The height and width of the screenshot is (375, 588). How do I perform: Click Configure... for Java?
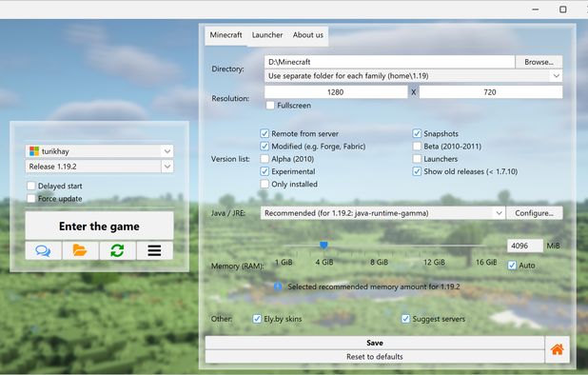point(534,213)
